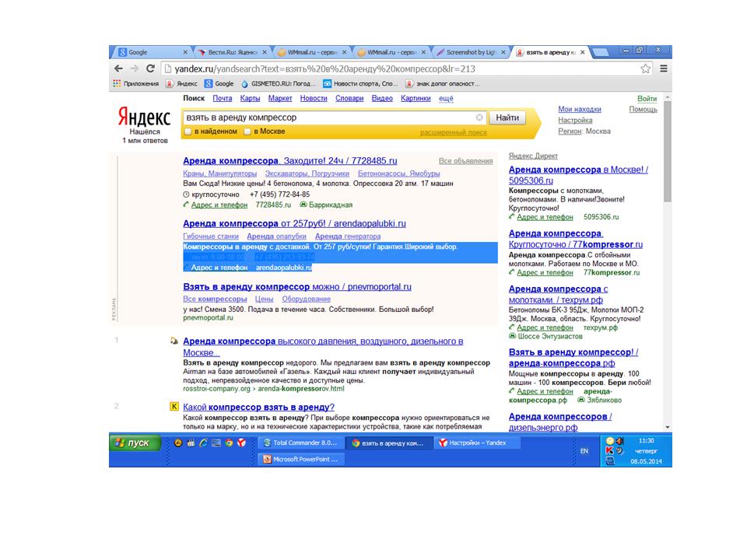Viewport: 747px width, 560px height.
Task: Reload the page with the refresh icon
Action: (150, 68)
